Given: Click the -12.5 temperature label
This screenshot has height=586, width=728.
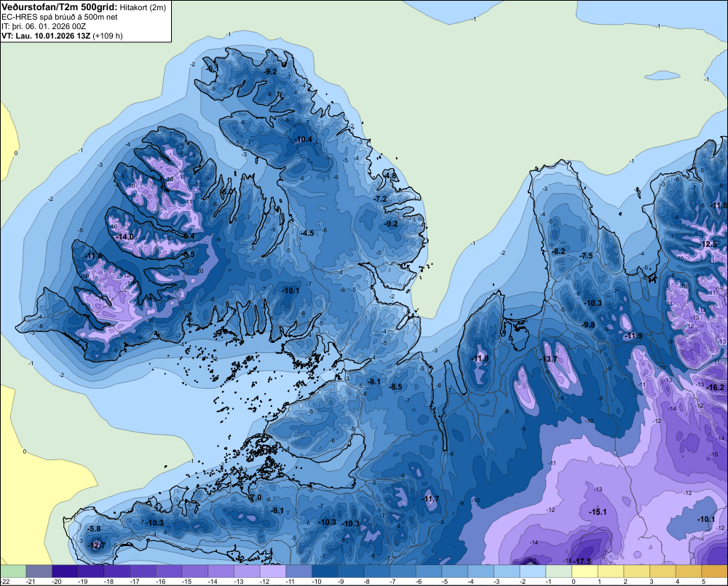Looking at the screenshot, I should (x=708, y=245).
